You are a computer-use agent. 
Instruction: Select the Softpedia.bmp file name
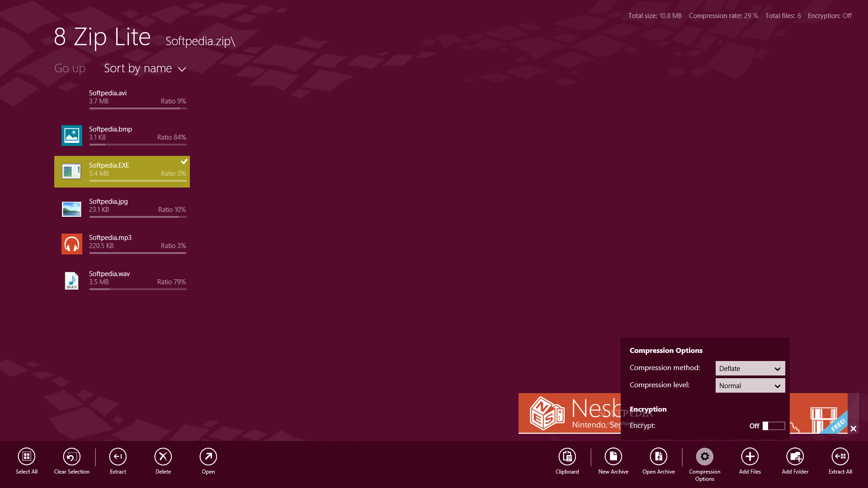(x=110, y=129)
